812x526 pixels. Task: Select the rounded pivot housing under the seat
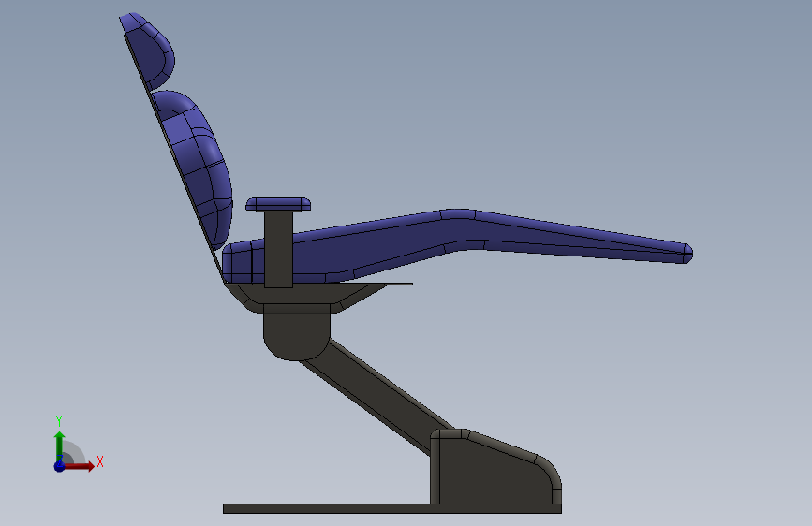pos(296,332)
